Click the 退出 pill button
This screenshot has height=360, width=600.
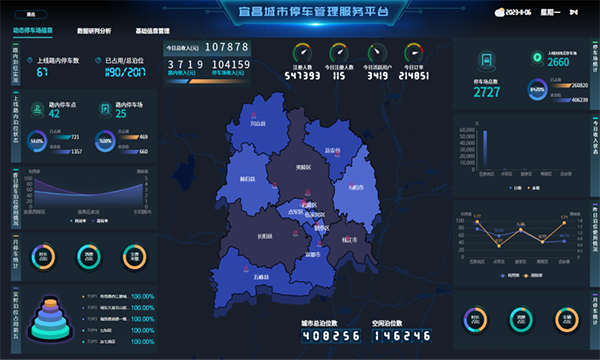[x=31, y=15]
